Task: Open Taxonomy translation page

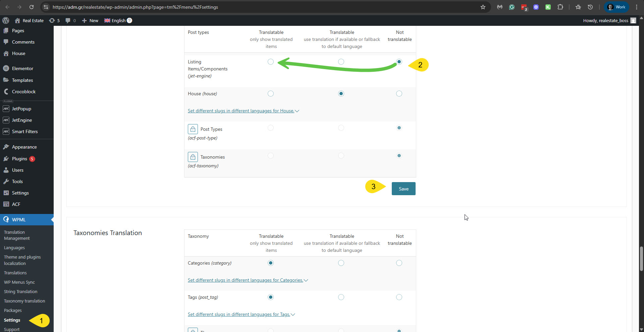Action: click(24, 301)
